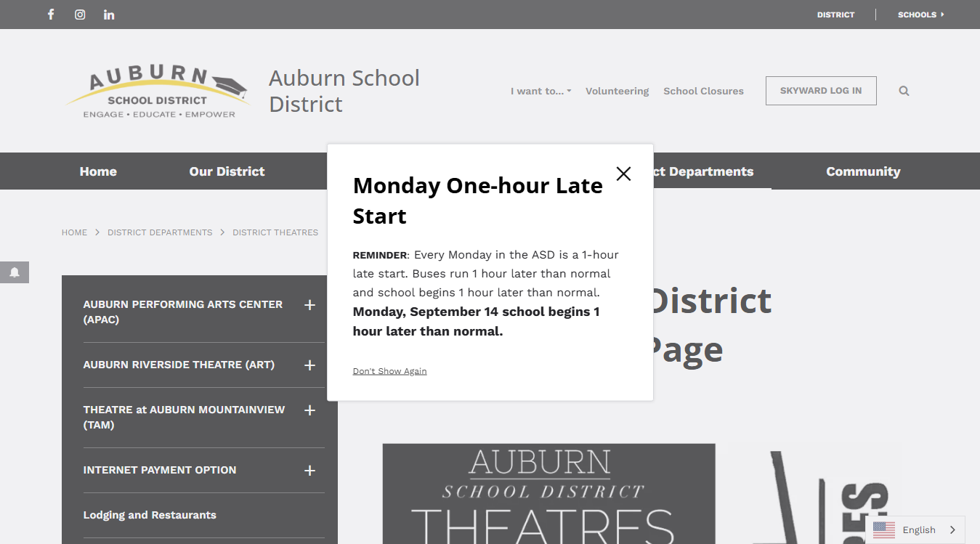Open Auburn Performing Arts Center (APAC) link

(x=183, y=312)
